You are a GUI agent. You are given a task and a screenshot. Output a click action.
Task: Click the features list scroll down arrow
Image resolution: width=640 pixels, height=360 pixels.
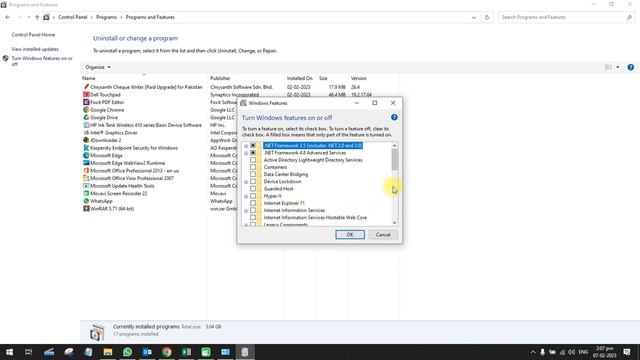[x=394, y=222]
